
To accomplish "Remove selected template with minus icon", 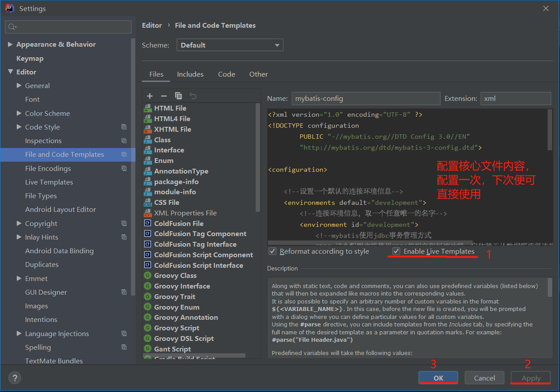I will (164, 96).
